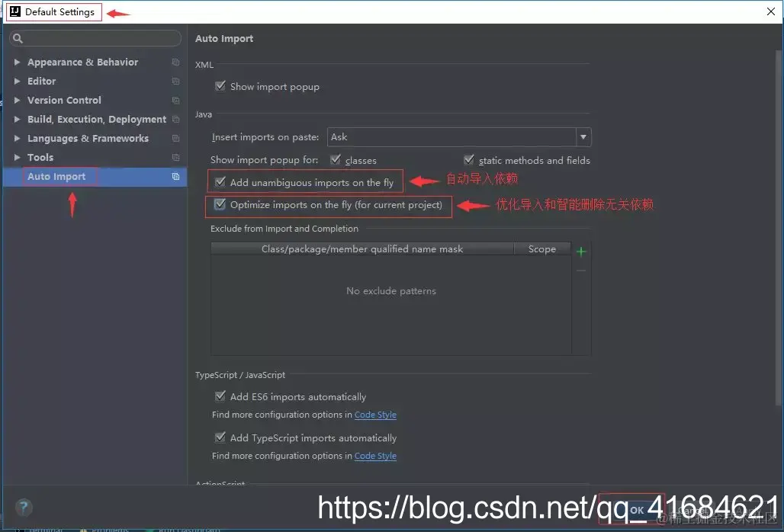Click the copy icon beside Tools
Viewport: 784px width, 532px height.
pos(175,157)
